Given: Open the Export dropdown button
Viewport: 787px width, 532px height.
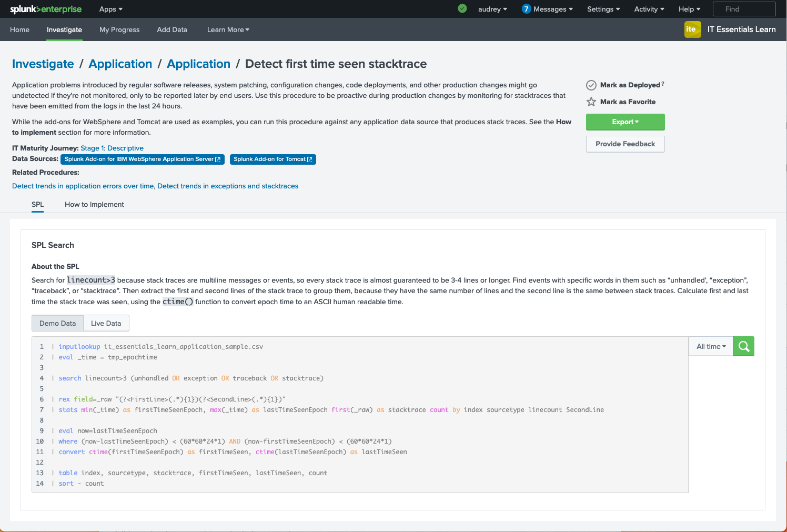Looking at the screenshot, I should (625, 122).
